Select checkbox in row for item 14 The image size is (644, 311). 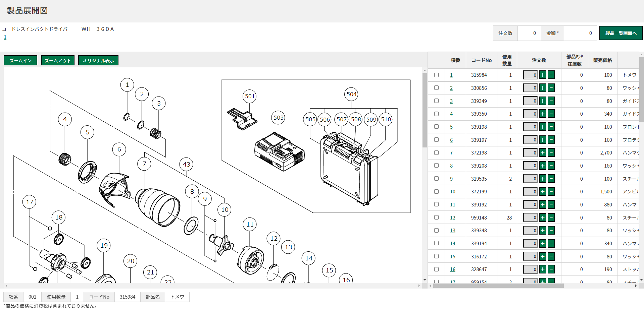click(436, 243)
